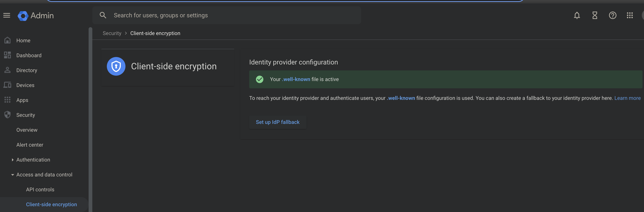The image size is (644, 212).
Task: Click the Home house icon
Action: (x=7, y=40)
